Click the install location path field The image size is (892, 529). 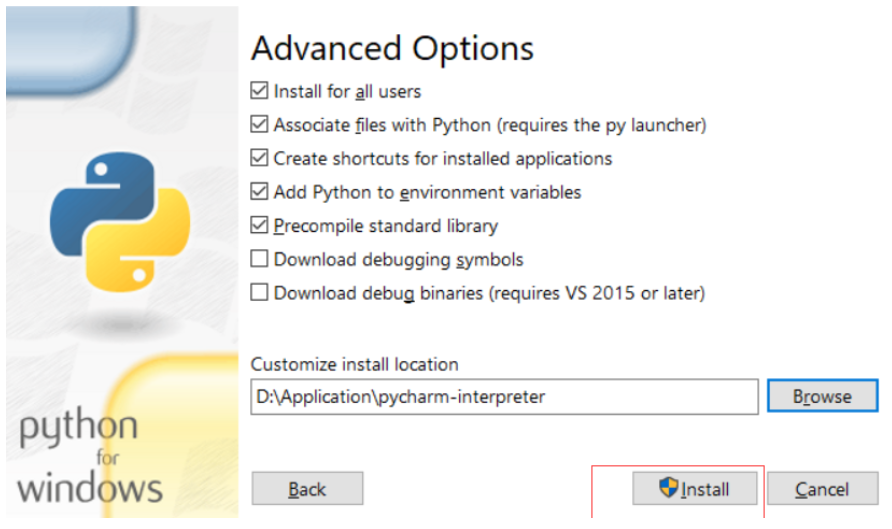504,396
